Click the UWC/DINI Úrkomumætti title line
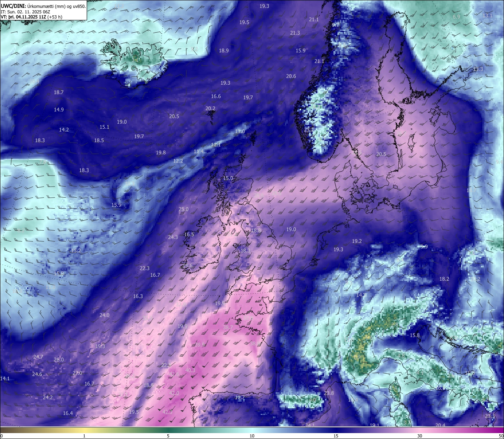504x439 pixels. point(43,6)
